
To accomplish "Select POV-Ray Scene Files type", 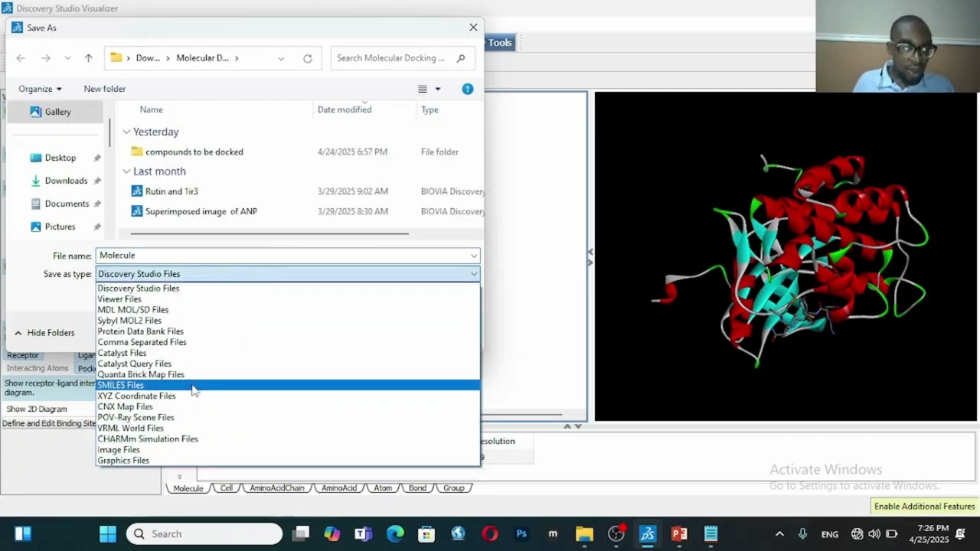I will (x=288, y=417).
